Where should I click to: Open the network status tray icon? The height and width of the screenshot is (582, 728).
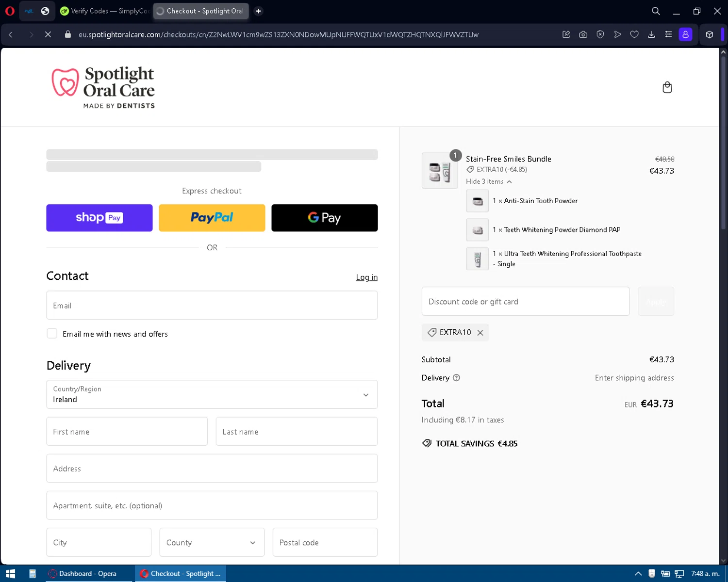[x=679, y=574]
